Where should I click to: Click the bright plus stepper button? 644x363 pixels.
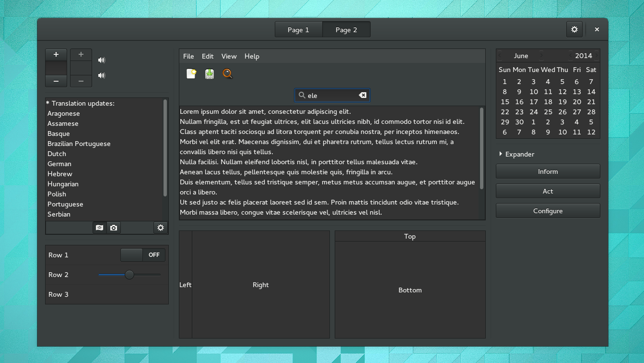coord(56,55)
